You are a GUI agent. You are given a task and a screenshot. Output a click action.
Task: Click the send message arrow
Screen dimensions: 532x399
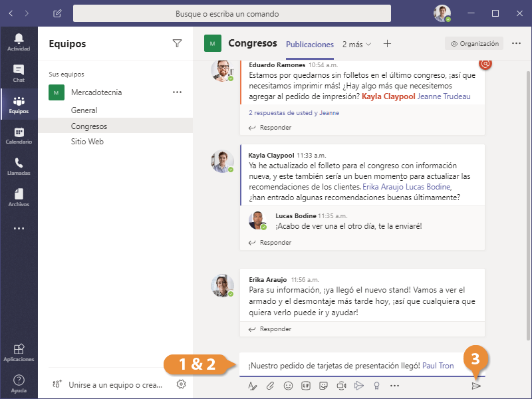[x=476, y=386]
